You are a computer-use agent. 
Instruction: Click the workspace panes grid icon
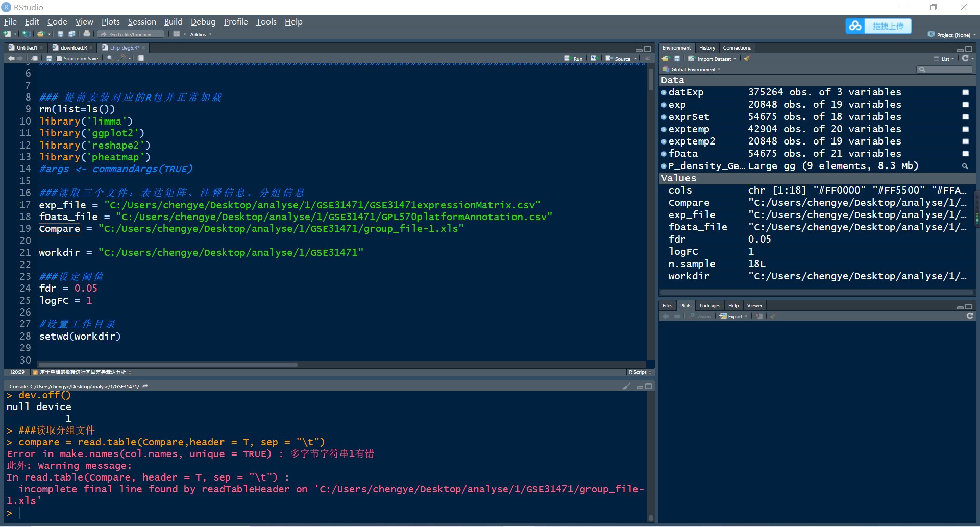click(177, 34)
